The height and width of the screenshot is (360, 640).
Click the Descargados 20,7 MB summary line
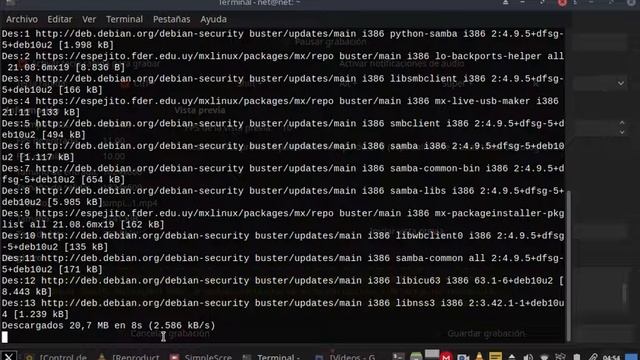(108, 325)
